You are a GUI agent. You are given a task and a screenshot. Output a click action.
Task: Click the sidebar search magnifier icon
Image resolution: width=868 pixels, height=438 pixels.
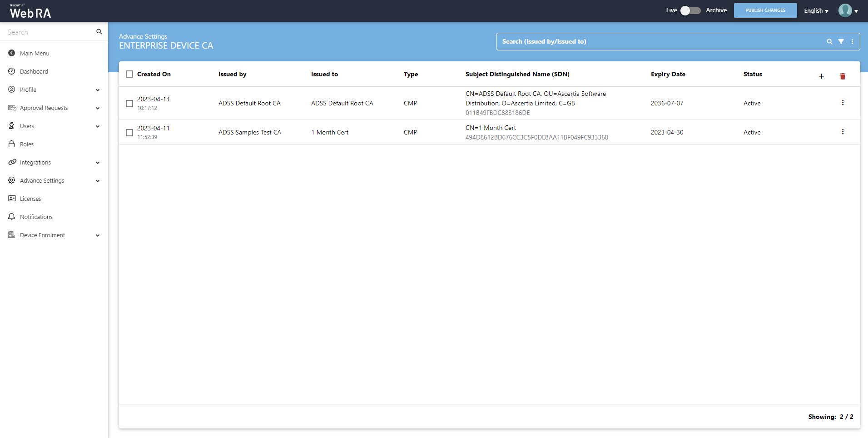[x=99, y=32]
